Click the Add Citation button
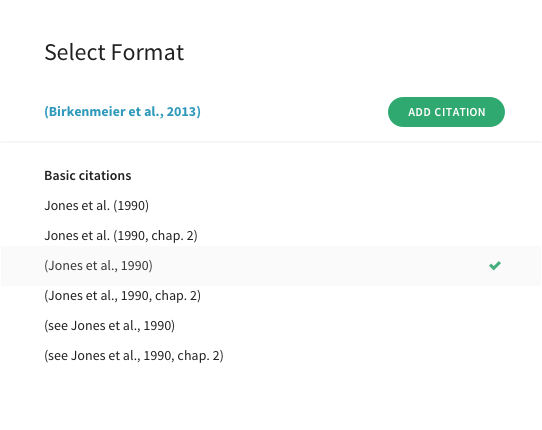Screen dimensions: 542x430 (446, 112)
